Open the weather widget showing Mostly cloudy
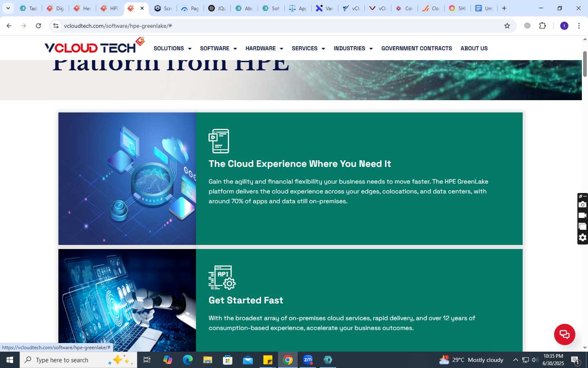This screenshot has width=588, height=368. (x=471, y=360)
